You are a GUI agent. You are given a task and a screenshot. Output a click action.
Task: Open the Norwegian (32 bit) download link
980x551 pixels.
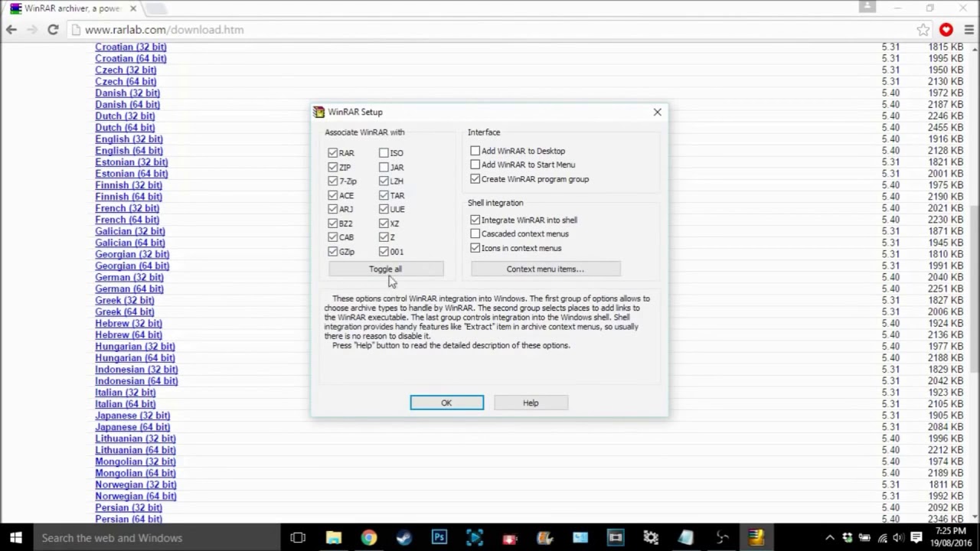(136, 484)
